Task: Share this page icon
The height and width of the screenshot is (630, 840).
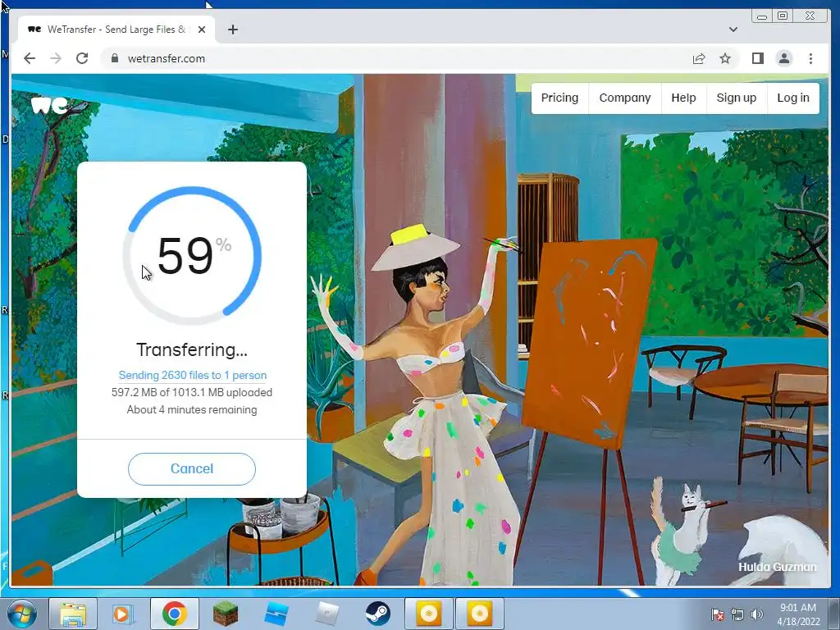Action: click(699, 58)
